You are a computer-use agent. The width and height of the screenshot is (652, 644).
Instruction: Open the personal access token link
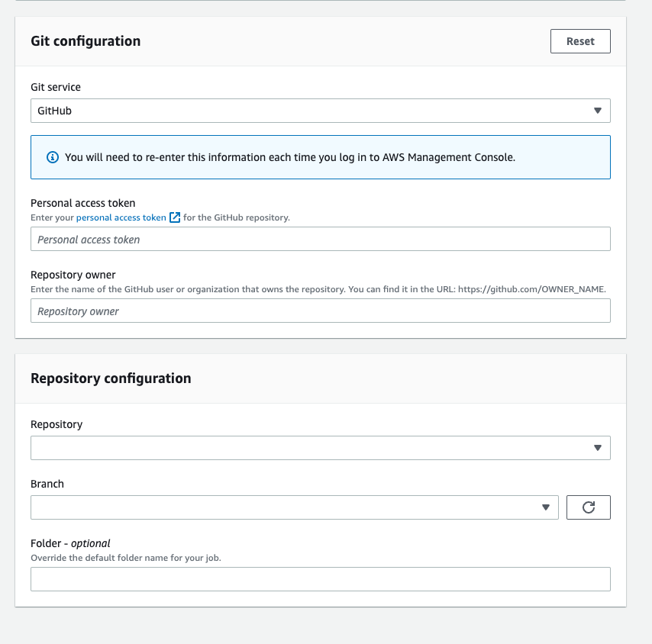(x=122, y=217)
